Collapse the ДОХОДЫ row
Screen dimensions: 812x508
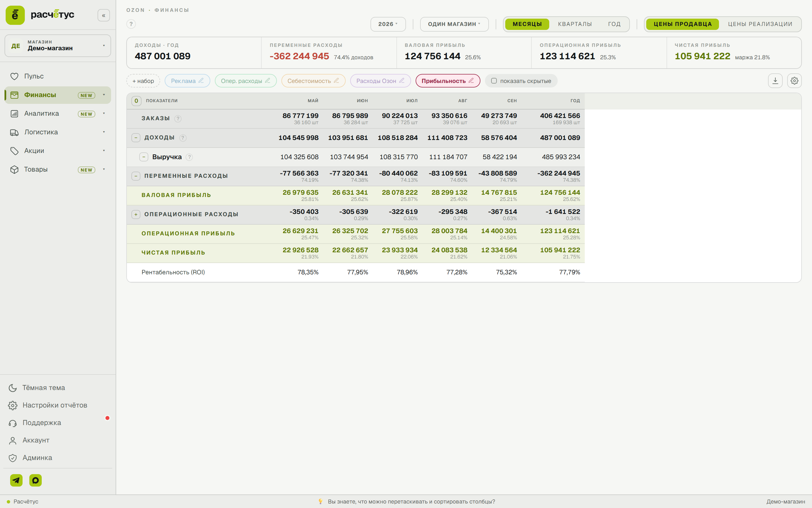(136, 138)
